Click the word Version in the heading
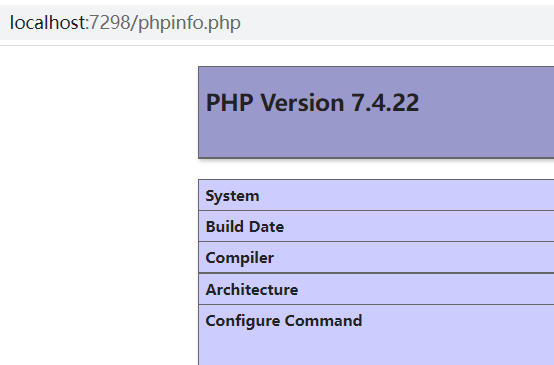 302,102
